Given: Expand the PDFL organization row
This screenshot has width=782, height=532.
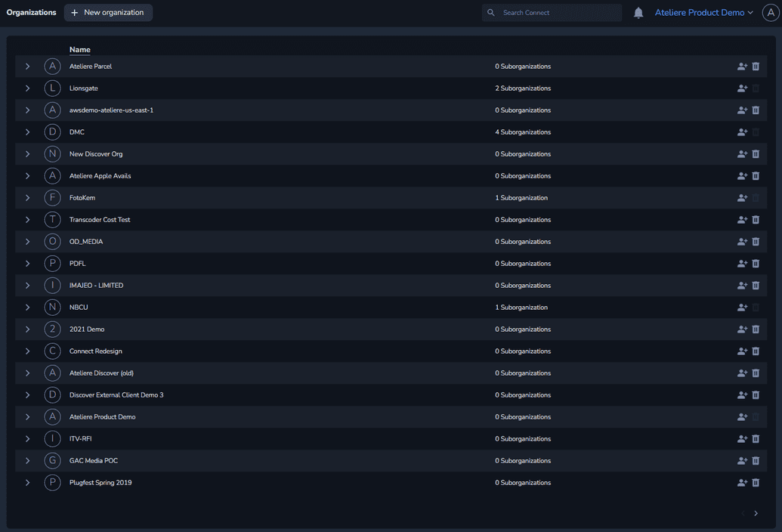Looking at the screenshot, I should 27,264.
